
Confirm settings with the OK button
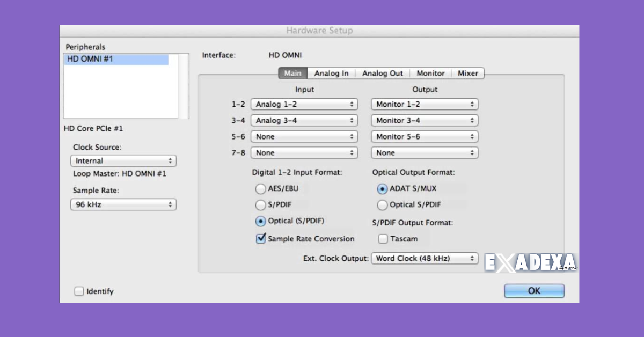533,290
